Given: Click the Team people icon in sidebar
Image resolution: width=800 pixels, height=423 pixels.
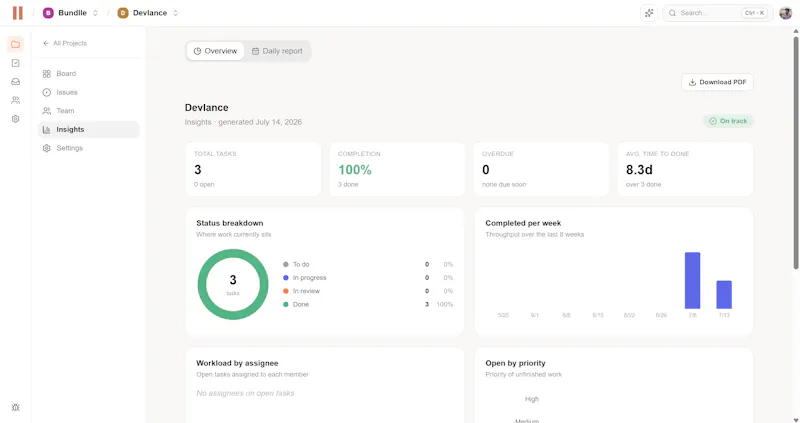Looking at the screenshot, I should point(46,111).
